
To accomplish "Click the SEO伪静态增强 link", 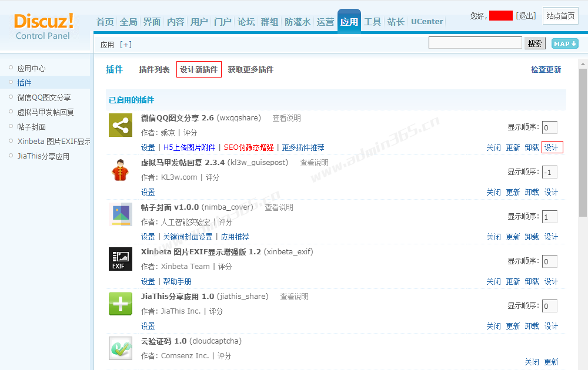I will (x=249, y=147).
